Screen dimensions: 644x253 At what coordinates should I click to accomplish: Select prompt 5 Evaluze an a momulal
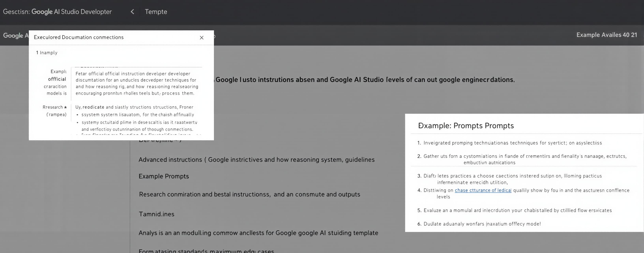tap(515, 211)
